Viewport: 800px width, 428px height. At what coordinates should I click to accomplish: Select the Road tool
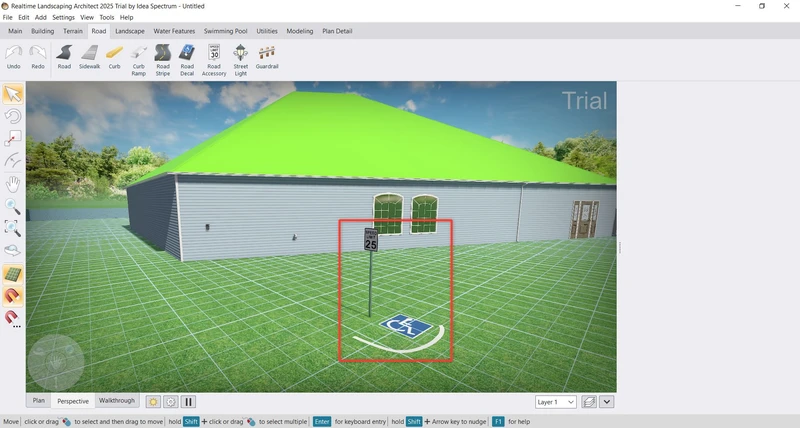(x=64, y=57)
